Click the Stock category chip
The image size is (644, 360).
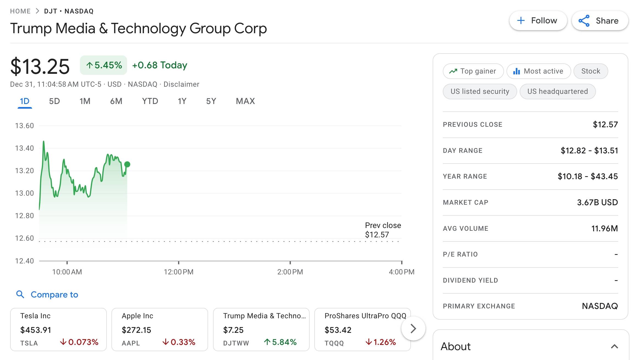tap(590, 71)
